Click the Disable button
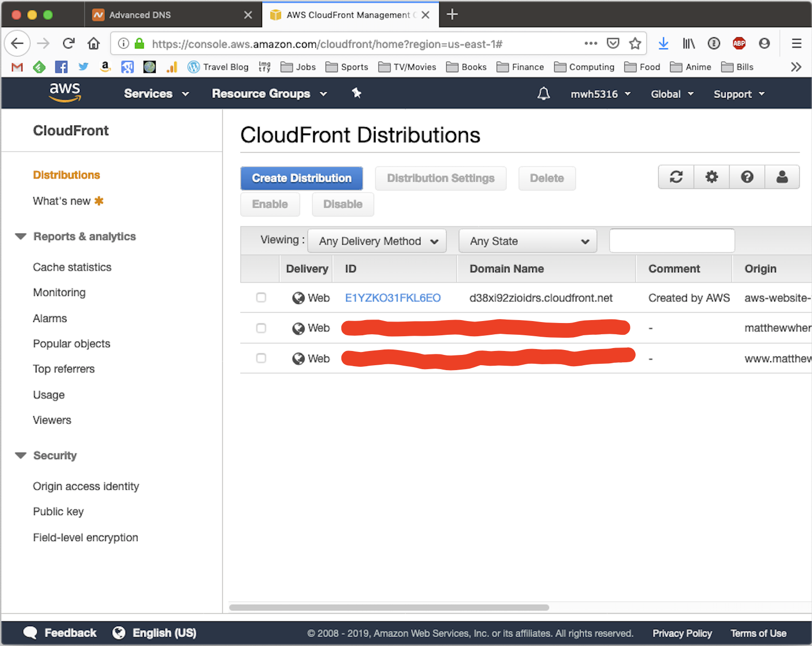 click(343, 204)
